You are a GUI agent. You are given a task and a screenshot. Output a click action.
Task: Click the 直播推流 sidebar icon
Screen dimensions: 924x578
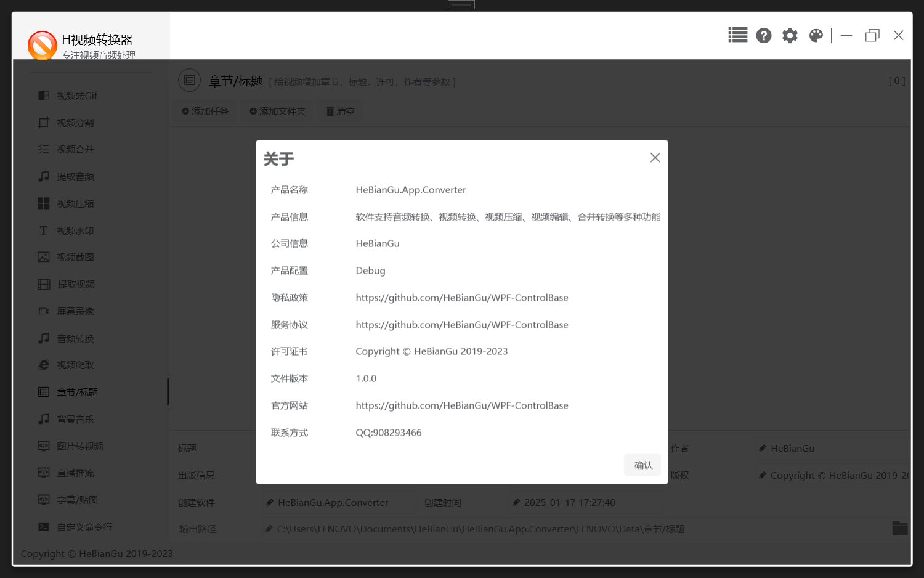(44, 473)
